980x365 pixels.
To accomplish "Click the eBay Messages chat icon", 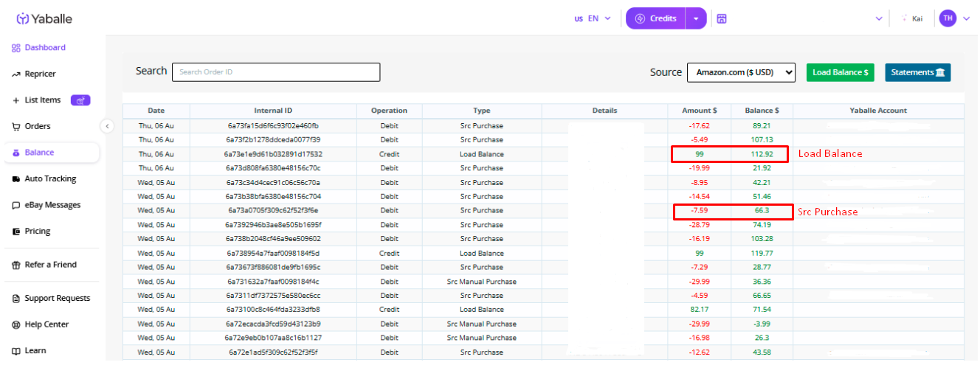I will [16, 206].
